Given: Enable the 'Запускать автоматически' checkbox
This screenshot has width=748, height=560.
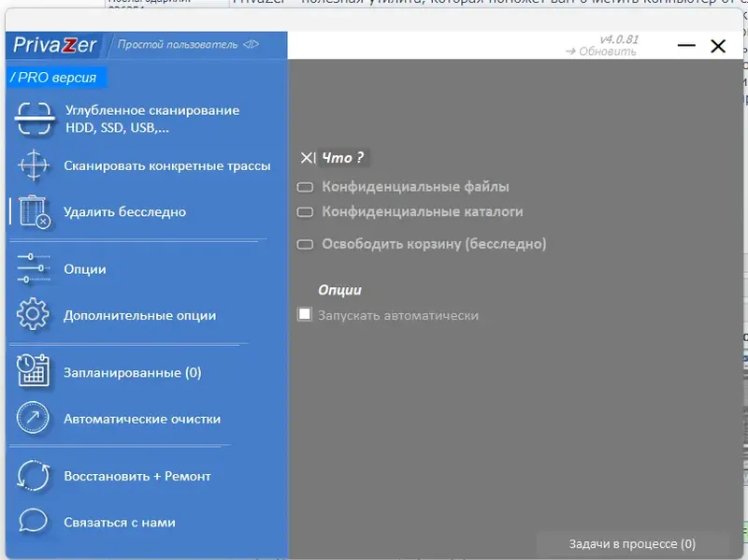Looking at the screenshot, I should click(305, 314).
